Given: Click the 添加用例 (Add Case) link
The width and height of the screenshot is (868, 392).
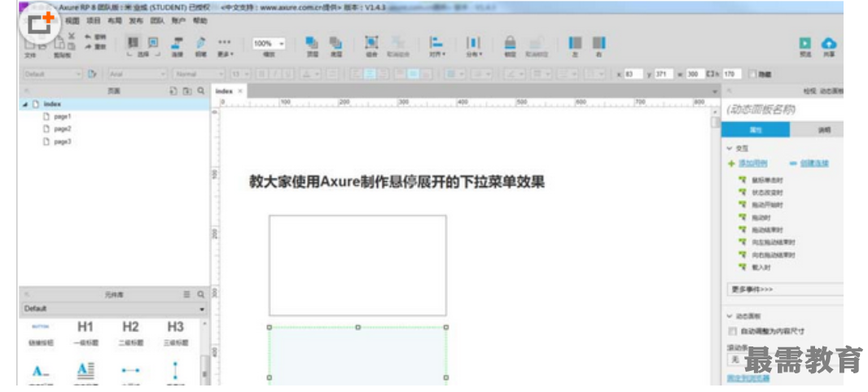Looking at the screenshot, I should click(x=752, y=163).
